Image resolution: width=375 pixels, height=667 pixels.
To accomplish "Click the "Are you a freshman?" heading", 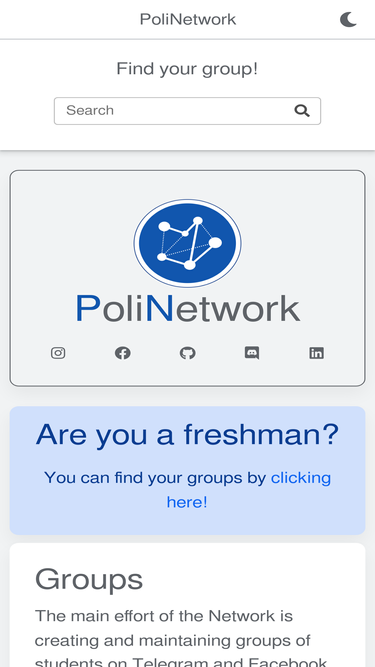I will tap(188, 435).
